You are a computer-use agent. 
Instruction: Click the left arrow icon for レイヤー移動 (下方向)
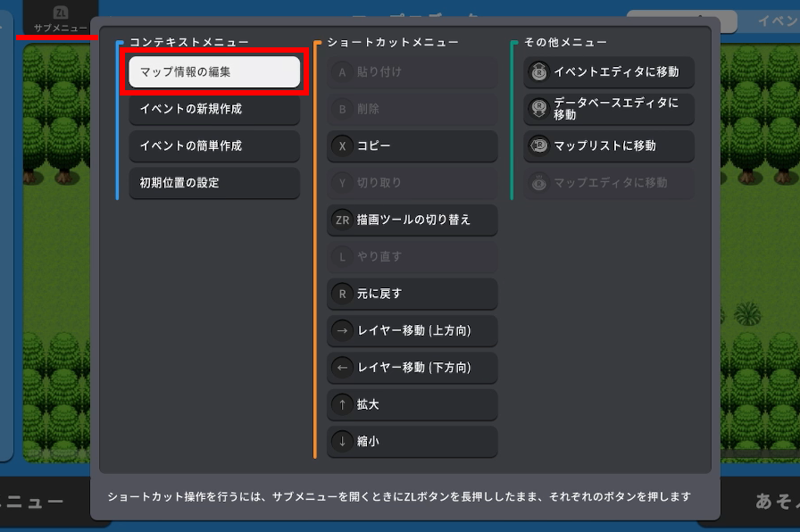(x=342, y=368)
